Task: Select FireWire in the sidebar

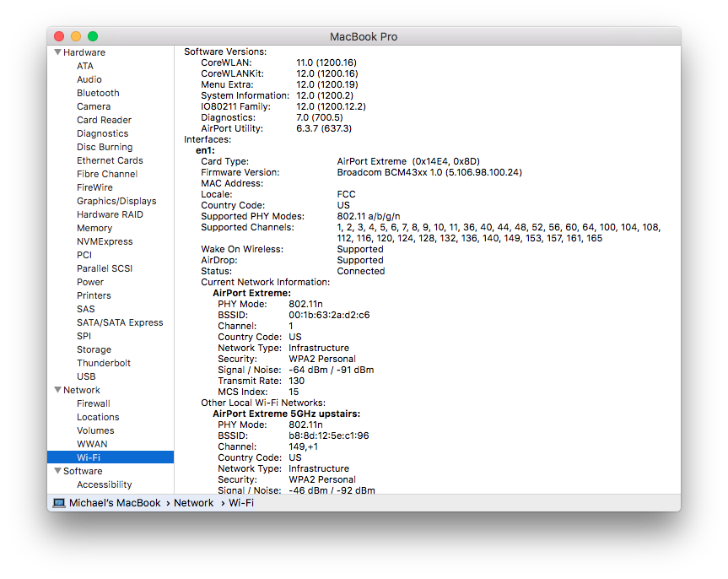Action: tap(94, 187)
